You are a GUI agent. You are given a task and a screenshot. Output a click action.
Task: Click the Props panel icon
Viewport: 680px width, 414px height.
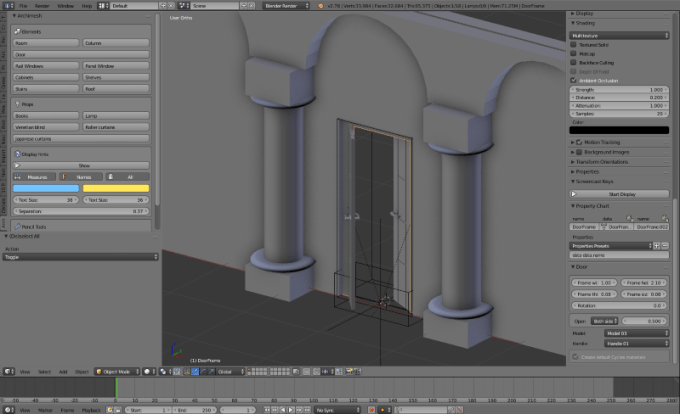17,103
